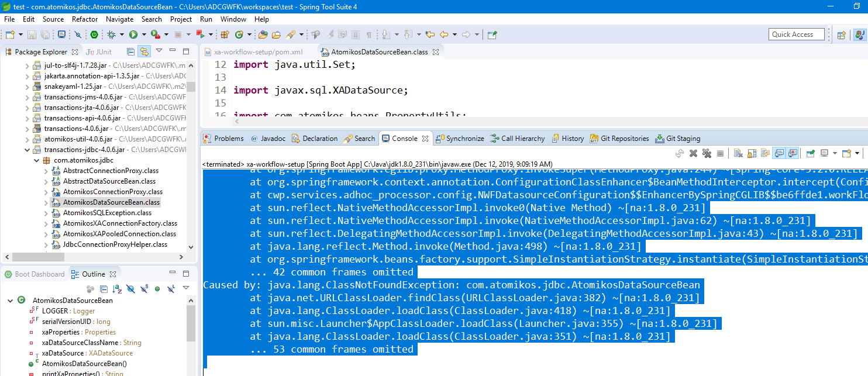Click the Open Type icon in toolbar

[263, 35]
